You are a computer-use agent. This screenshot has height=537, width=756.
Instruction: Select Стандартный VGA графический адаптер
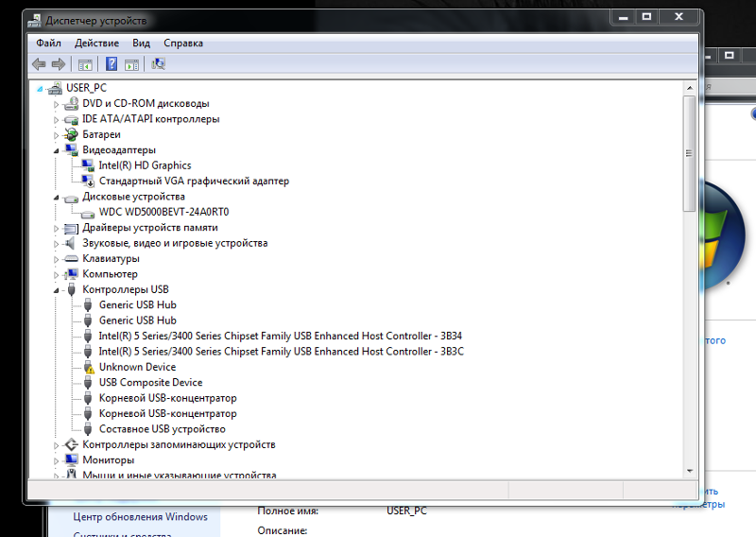coord(194,181)
